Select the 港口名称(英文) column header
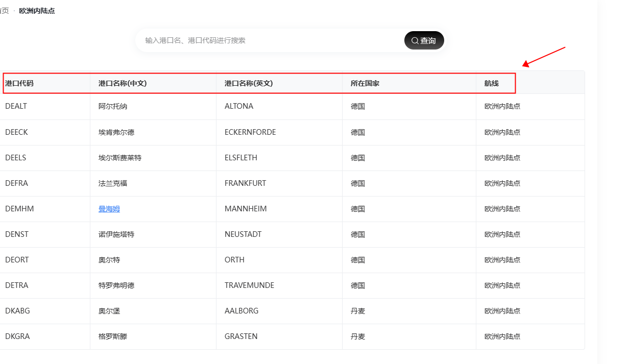 249,83
